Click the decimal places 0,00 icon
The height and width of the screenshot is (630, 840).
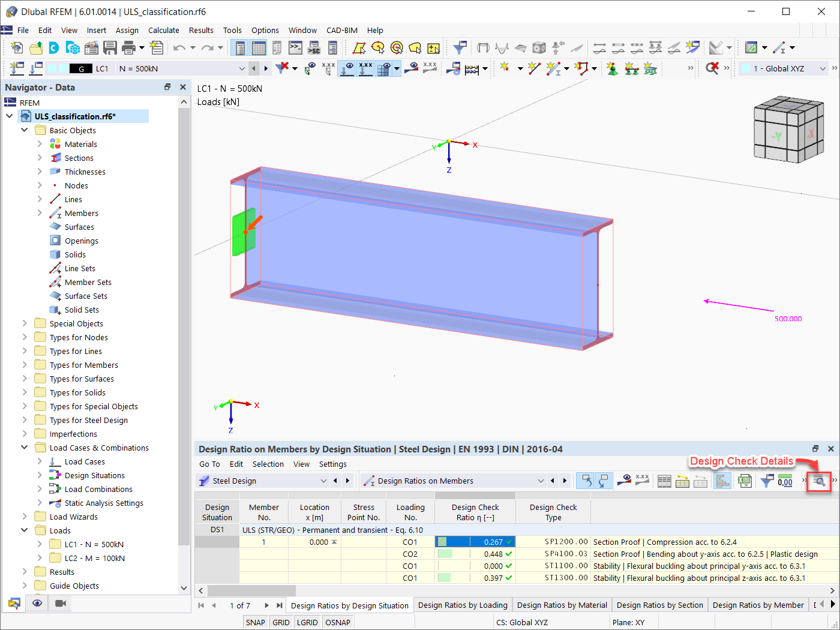click(x=786, y=481)
